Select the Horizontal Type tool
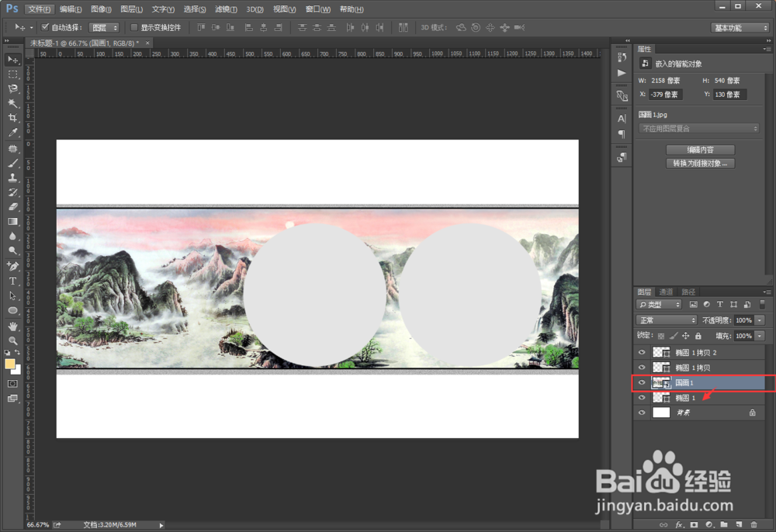 click(13, 281)
